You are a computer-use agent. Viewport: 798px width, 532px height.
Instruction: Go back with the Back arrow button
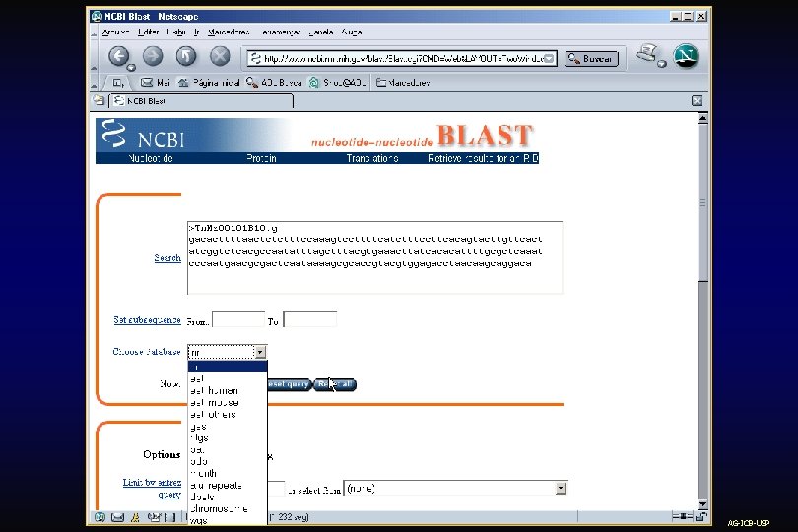pyautogui.click(x=118, y=56)
